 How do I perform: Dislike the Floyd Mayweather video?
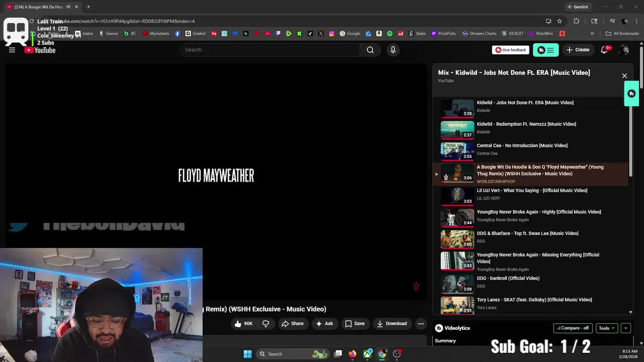pyautogui.click(x=266, y=324)
